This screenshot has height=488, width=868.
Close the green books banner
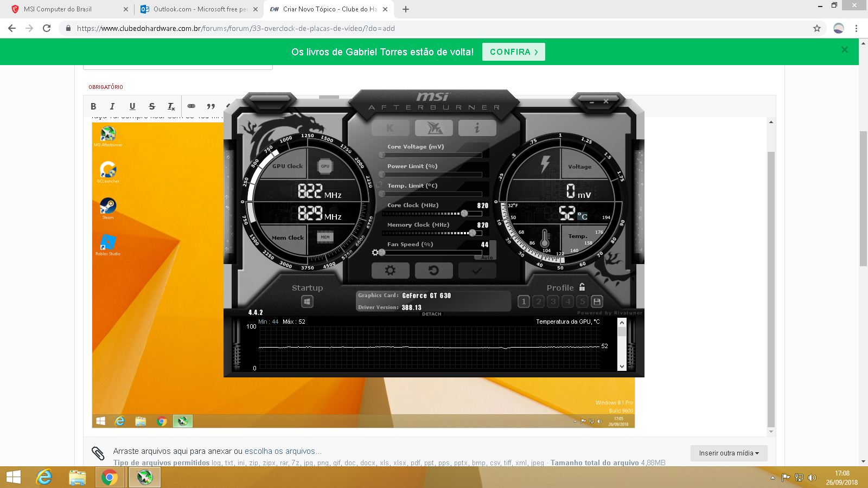click(845, 50)
